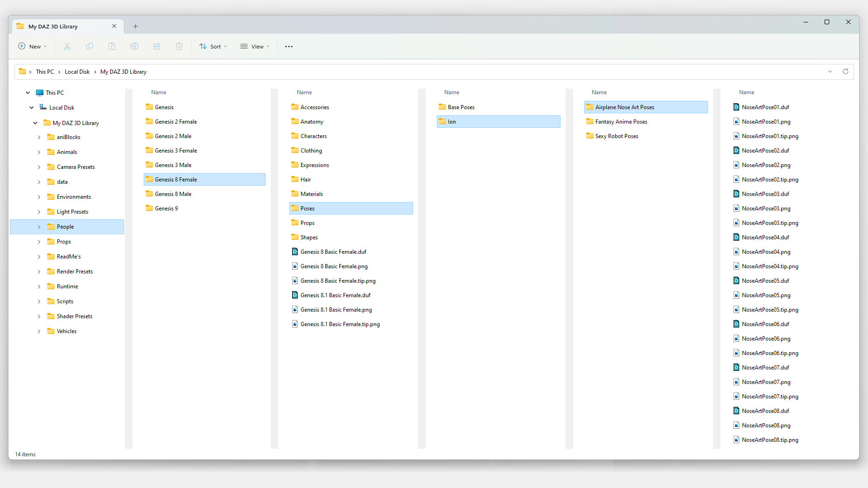The width and height of the screenshot is (868, 488).
Task: Click NoseArtPose01.duf file icon
Action: coord(736,107)
